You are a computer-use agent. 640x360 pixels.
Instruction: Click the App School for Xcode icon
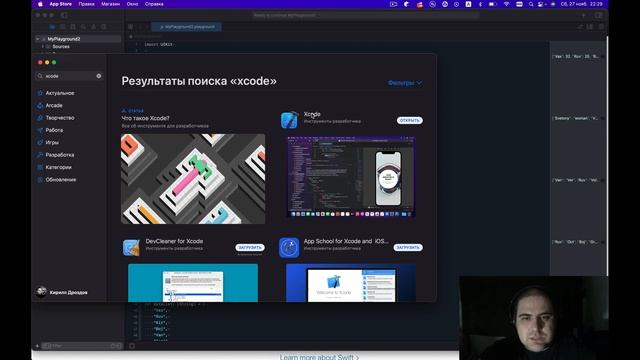point(289,247)
